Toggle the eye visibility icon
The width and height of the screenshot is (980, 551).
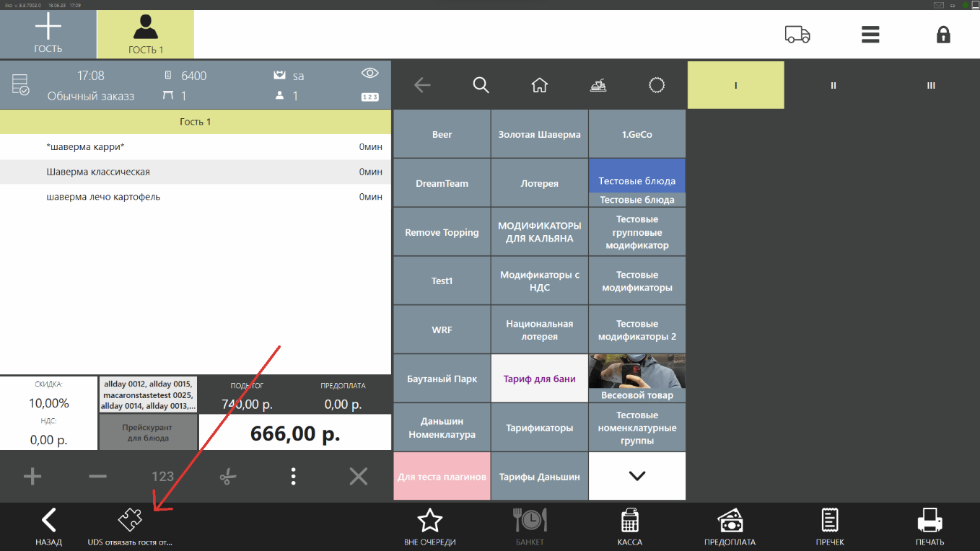pos(369,74)
